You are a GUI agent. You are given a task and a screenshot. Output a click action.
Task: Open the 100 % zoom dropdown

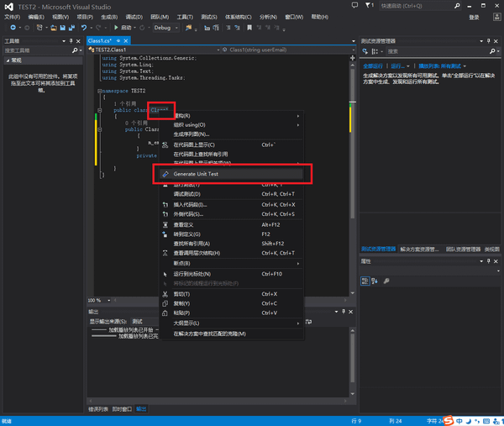pos(109,300)
